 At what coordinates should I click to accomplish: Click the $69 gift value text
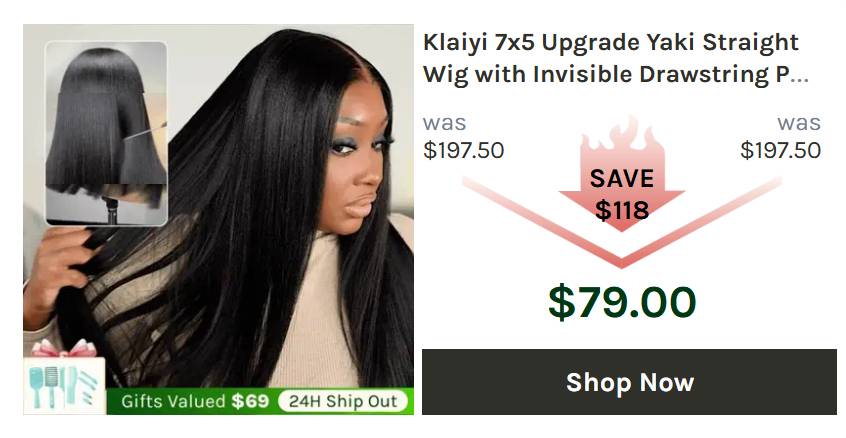click(x=250, y=401)
